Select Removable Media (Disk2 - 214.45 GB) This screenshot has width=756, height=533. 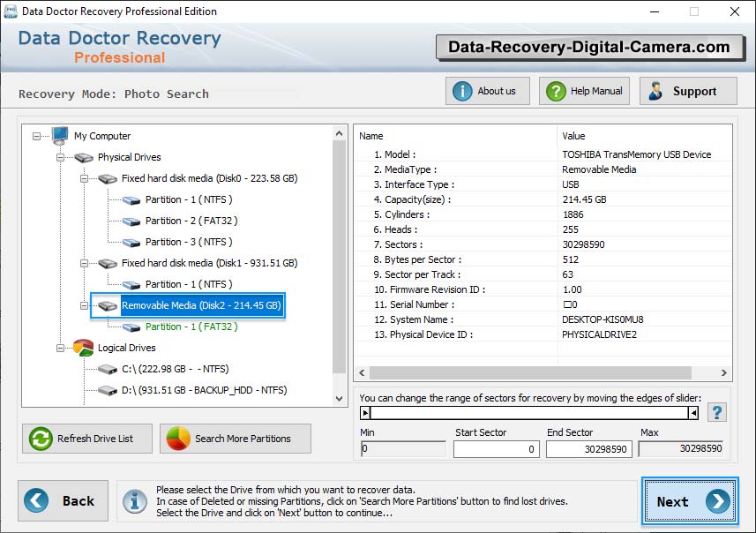click(x=201, y=305)
